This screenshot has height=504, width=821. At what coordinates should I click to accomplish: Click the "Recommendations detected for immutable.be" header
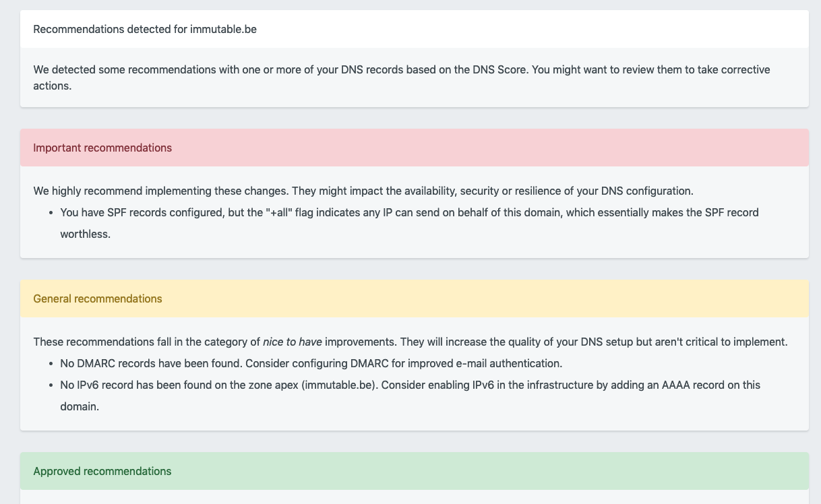(x=145, y=30)
